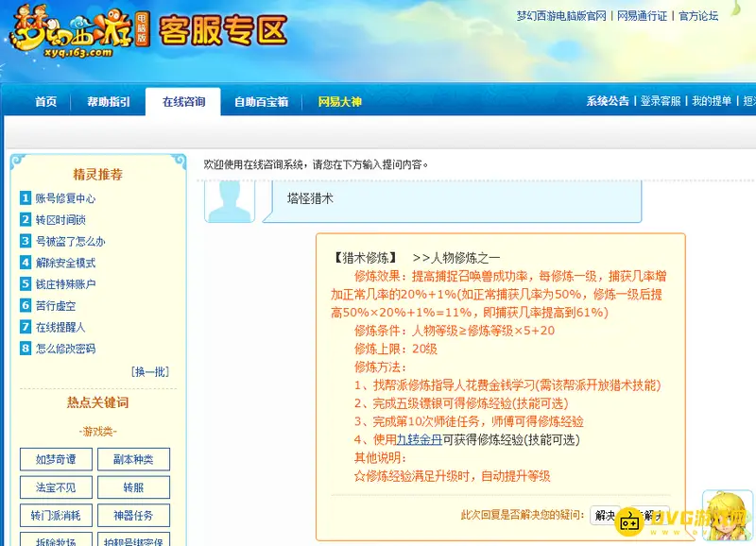Open 我的提单 link

(x=712, y=101)
